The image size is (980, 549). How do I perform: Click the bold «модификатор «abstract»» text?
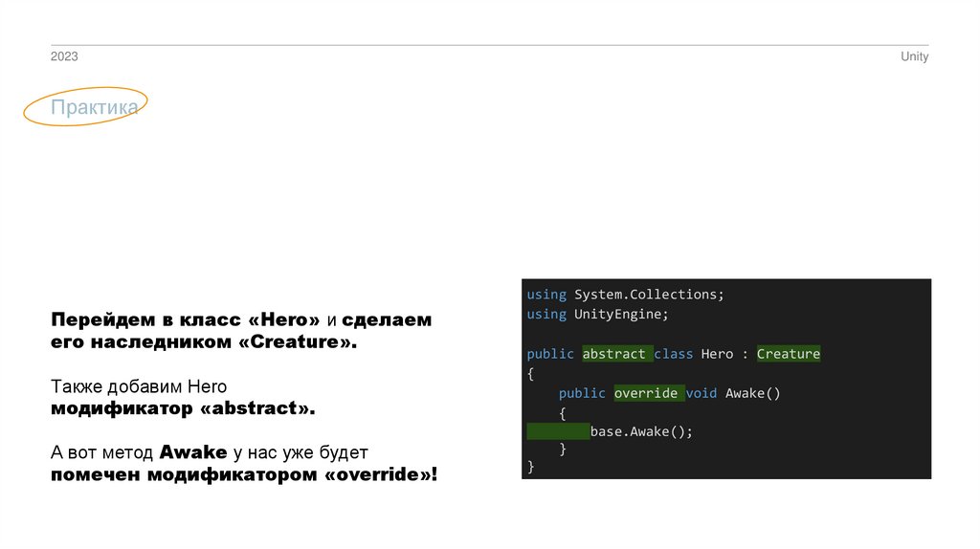183,408
